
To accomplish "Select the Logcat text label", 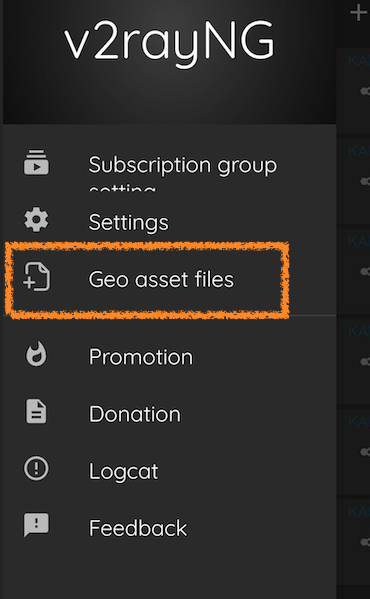I will point(123,471).
